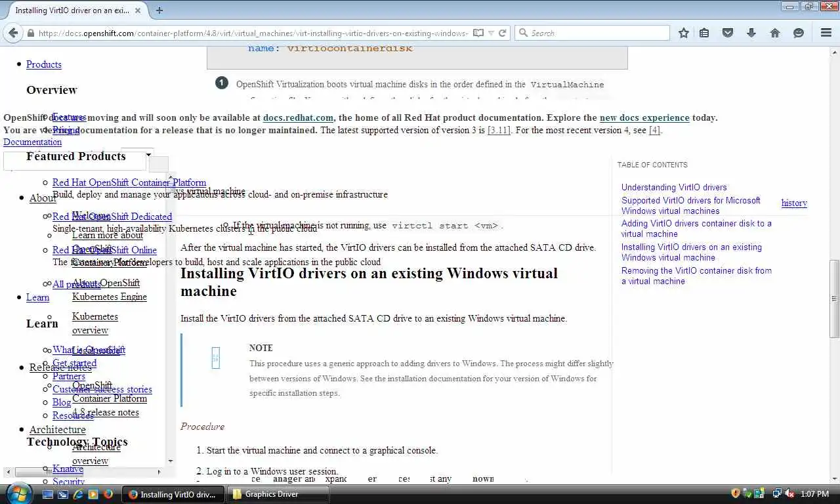840x504 pixels.
Task: Open the All products link
Action: click(x=77, y=284)
